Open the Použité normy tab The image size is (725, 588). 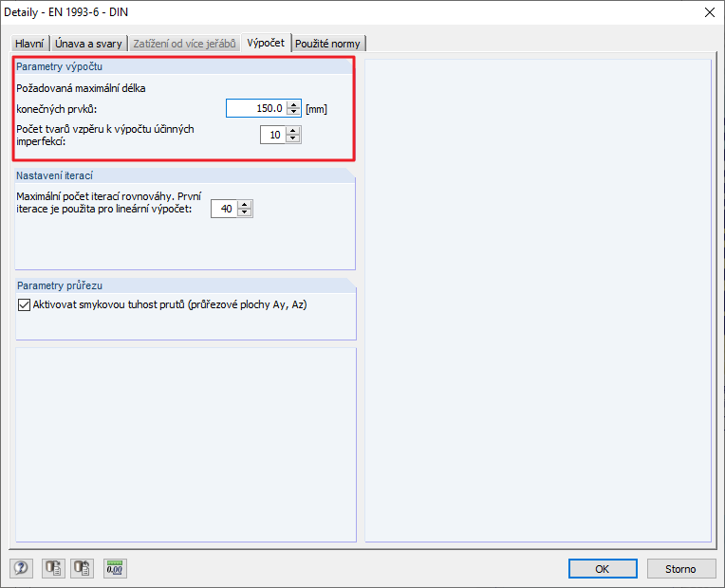click(x=327, y=44)
